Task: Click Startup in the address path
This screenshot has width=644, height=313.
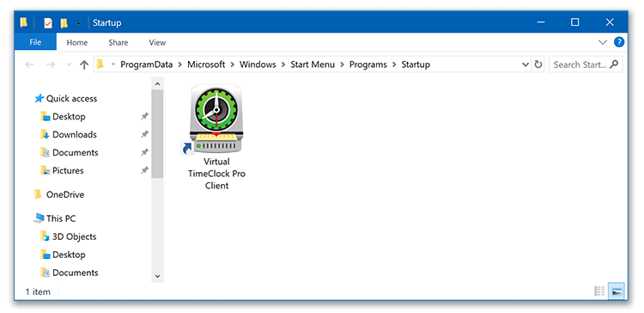Action: click(x=416, y=64)
